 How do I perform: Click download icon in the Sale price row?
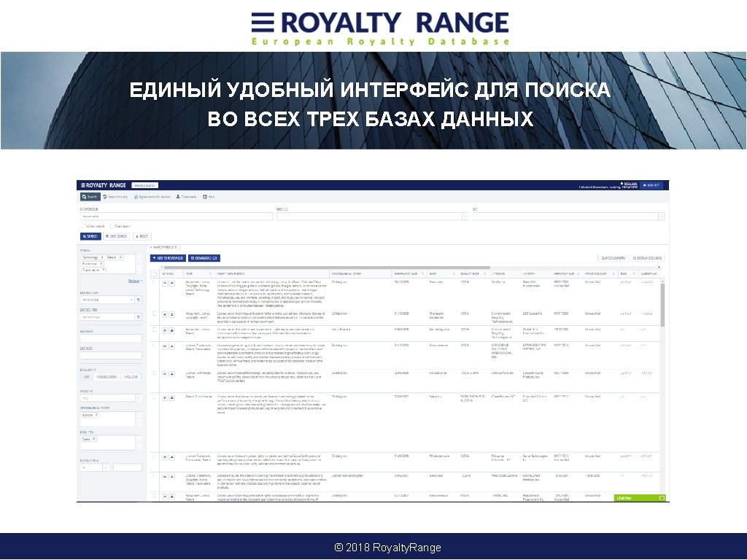point(171,397)
